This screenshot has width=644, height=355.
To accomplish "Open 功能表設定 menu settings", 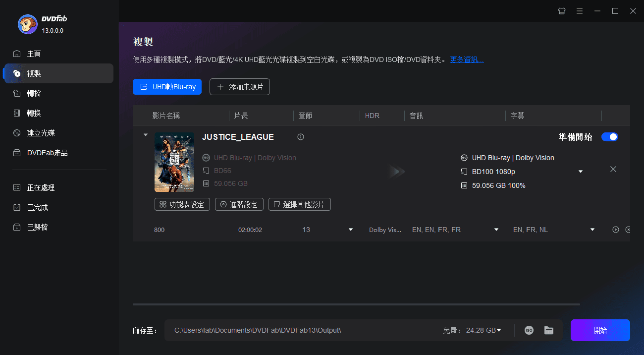I will 182,204.
